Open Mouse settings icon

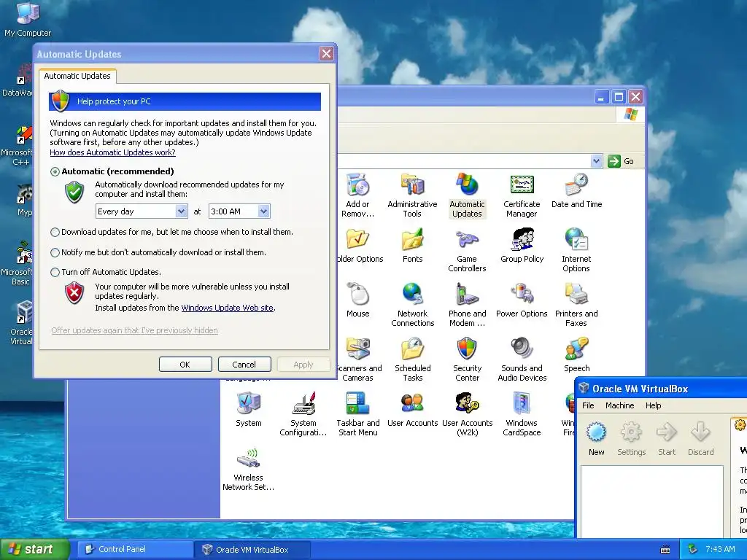tap(357, 300)
